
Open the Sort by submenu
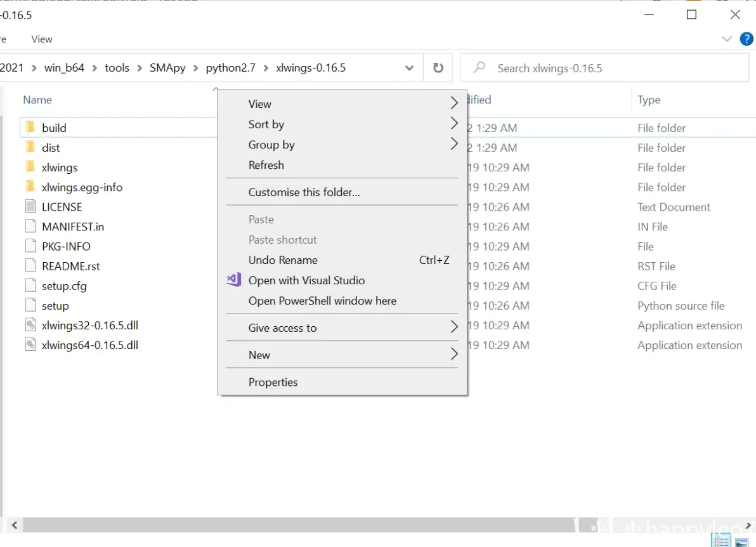[342, 124]
